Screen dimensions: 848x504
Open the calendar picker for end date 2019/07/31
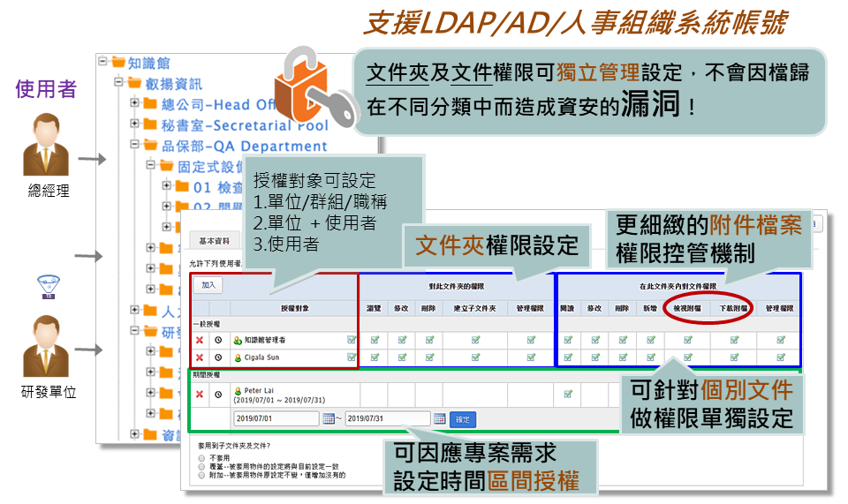[439, 418]
